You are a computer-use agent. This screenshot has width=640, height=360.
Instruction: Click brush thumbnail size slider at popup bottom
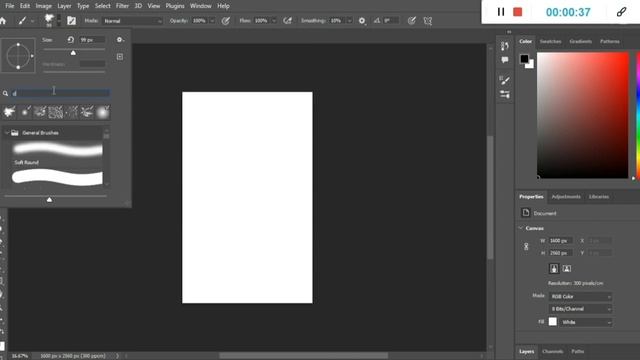pos(49,200)
